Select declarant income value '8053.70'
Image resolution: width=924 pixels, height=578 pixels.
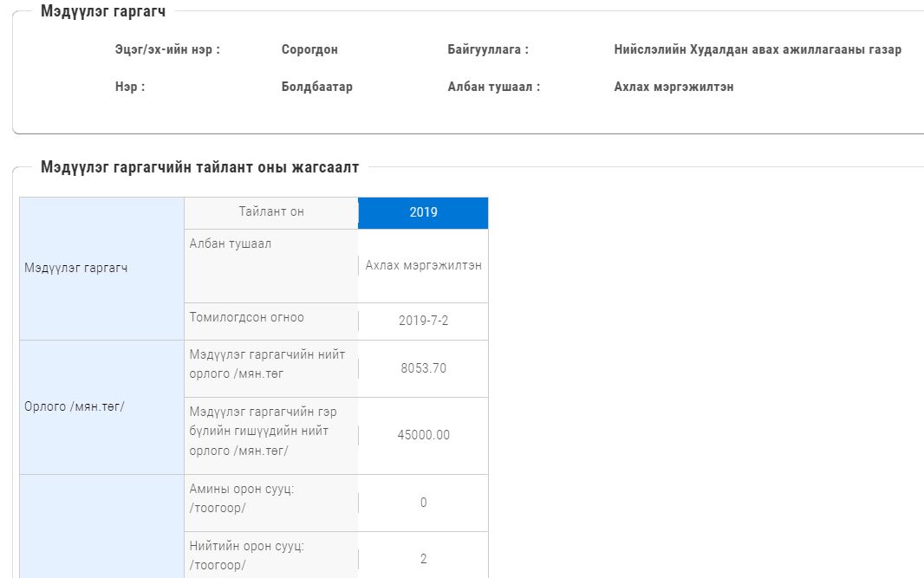[423, 368]
